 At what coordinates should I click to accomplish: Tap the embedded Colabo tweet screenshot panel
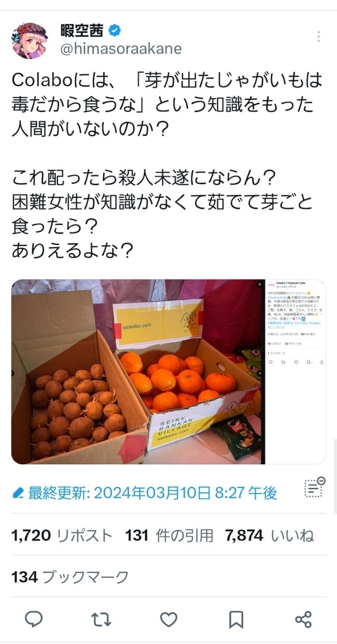click(296, 372)
